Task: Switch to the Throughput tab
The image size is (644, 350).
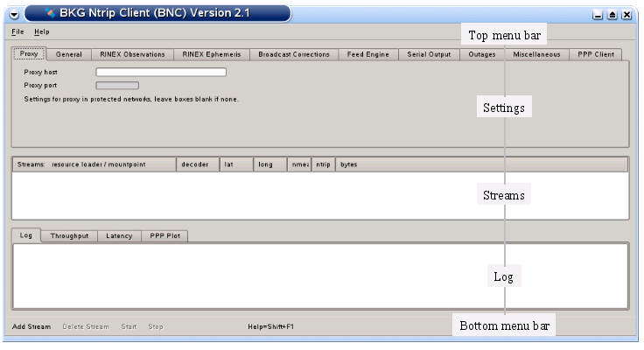Action: [69, 236]
